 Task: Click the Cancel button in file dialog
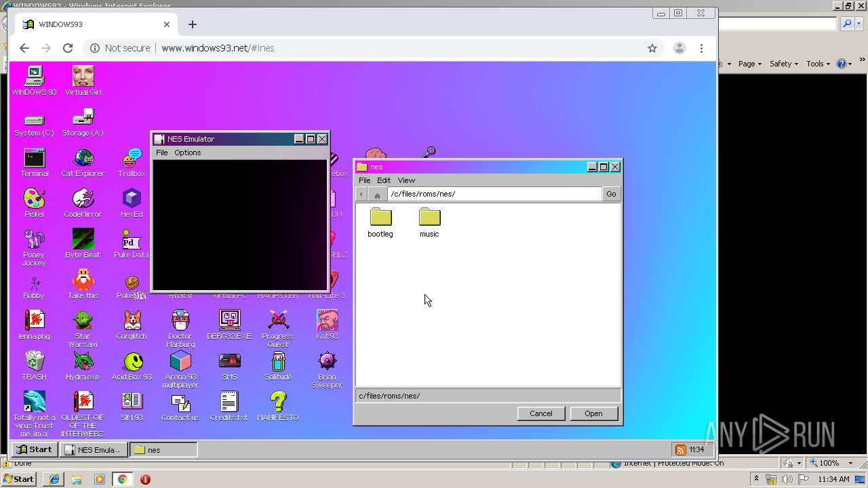point(541,413)
